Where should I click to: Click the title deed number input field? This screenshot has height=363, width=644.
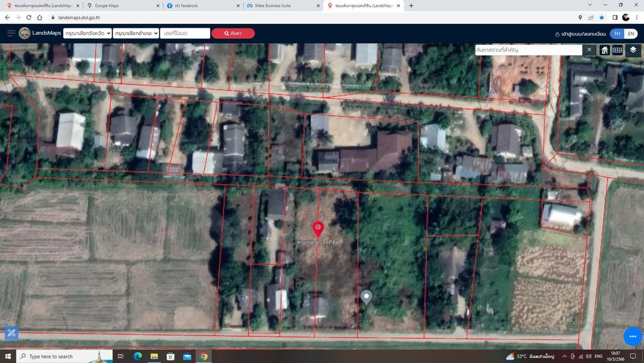coord(185,33)
